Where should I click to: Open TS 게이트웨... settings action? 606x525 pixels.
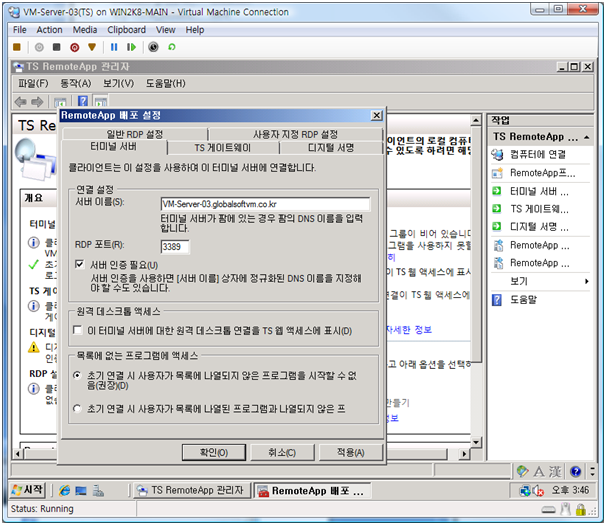tap(538, 209)
